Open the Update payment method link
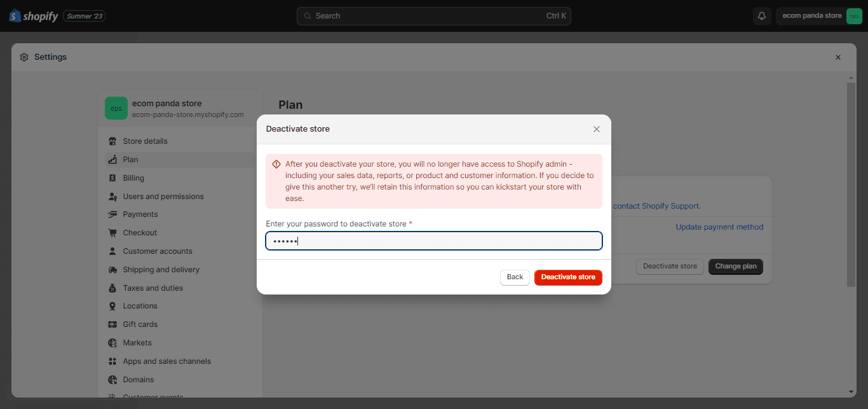This screenshot has height=409, width=868. (x=719, y=226)
